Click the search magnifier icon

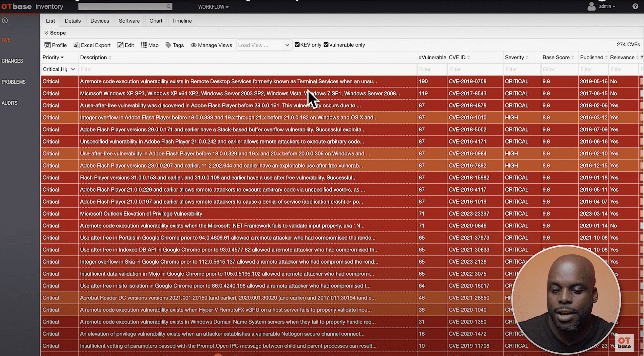click(169, 7)
